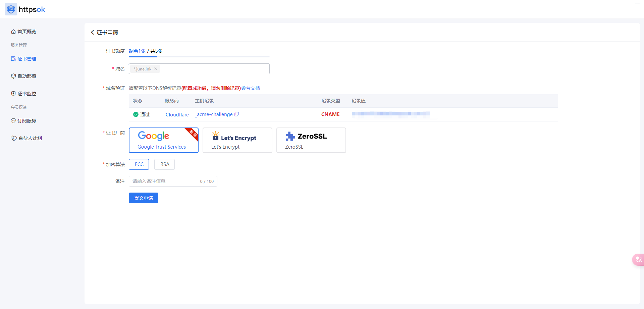Open 首页概览 in the sidebar
The width and height of the screenshot is (644, 309).
click(23, 32)
